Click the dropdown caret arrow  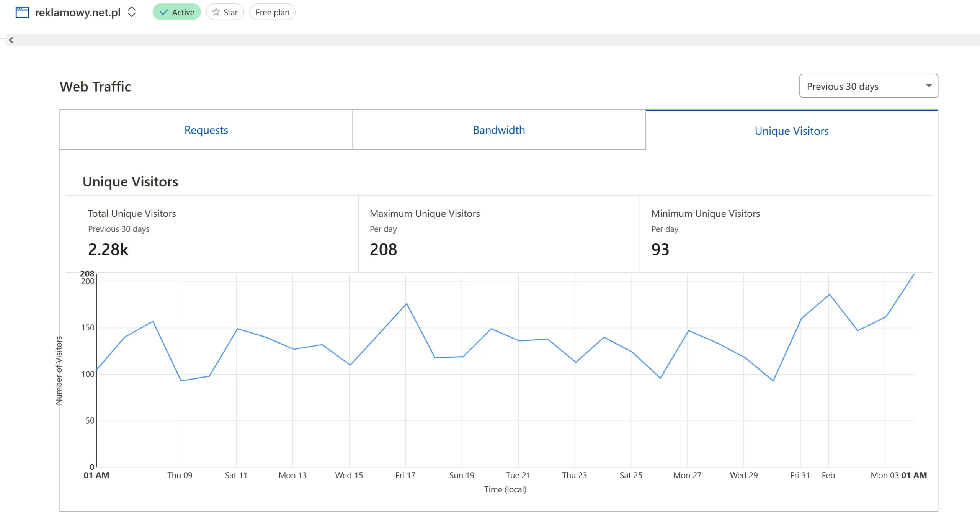929,86
